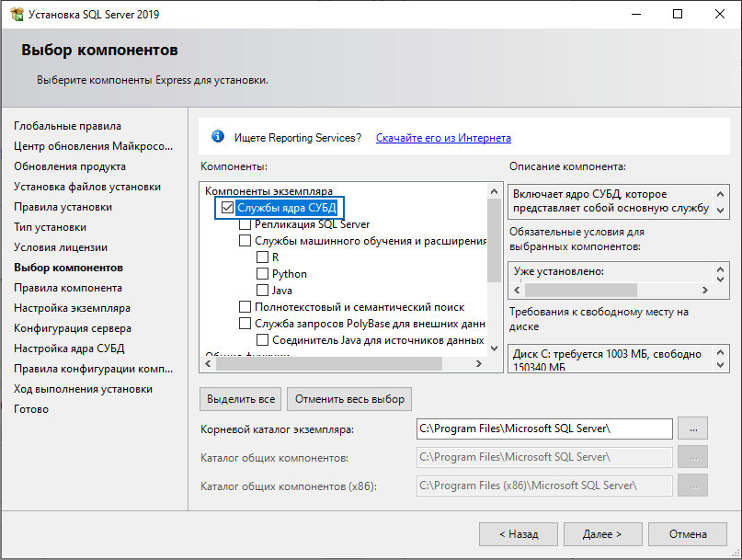742x560 pixels.
Task: Select Глобальные правила step in sidebar
Action: (x=68, y=126)
